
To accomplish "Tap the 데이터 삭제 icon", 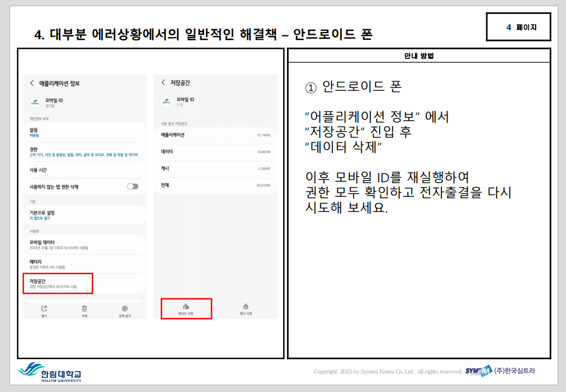I will 186,307.
